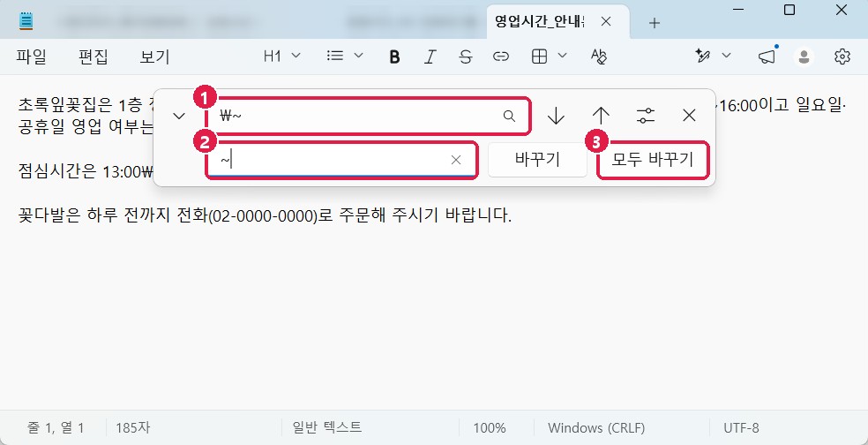Image resolution: width=868 pixels, height=445 pixels.
Task: Insert a table with grid icon
Action: click(x=539, y=56)
